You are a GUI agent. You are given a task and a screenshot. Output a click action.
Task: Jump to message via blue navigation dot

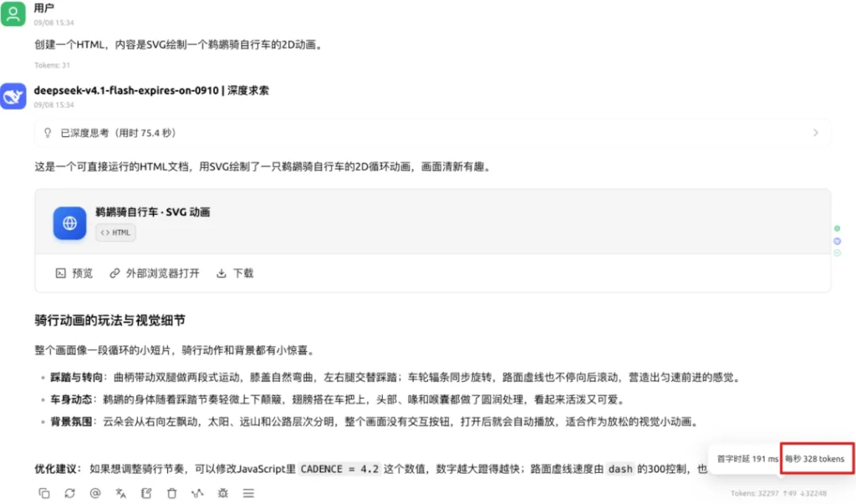pyautogui.click(x=837, y=241)
